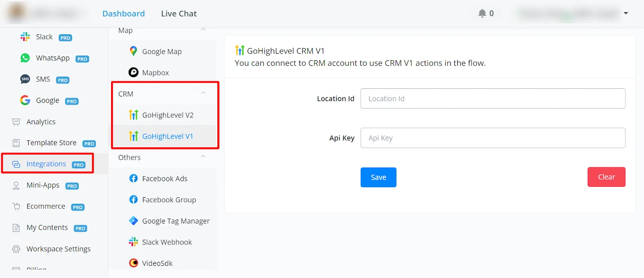Click the Slack Webhook icon

pos(133,242)
